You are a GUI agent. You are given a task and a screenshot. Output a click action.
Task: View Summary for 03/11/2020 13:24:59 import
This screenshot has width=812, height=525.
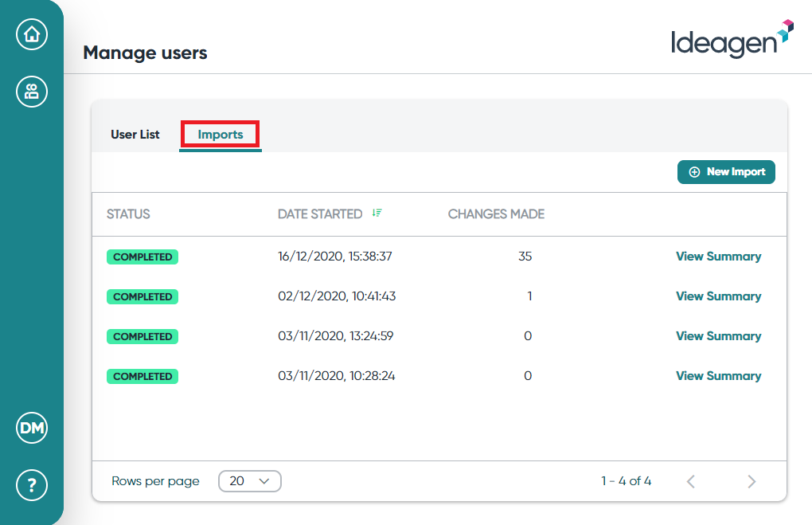(x=718, y=336)
